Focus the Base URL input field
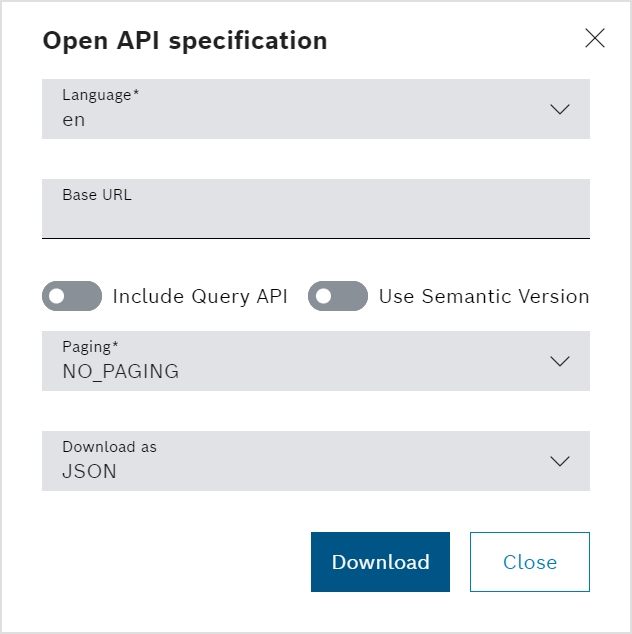 click(x=315, y=216)
